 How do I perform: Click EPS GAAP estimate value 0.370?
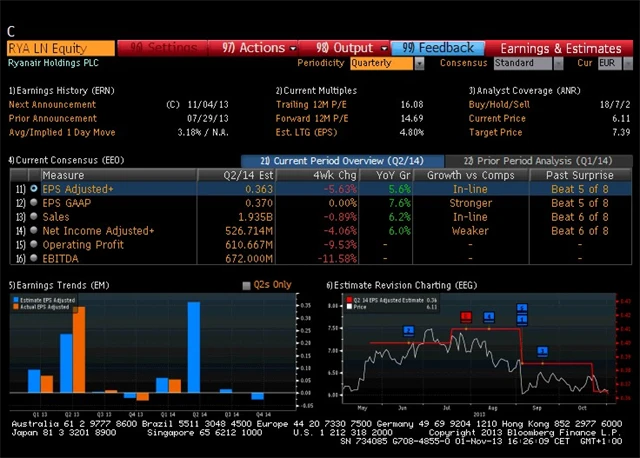coord(259,203)
